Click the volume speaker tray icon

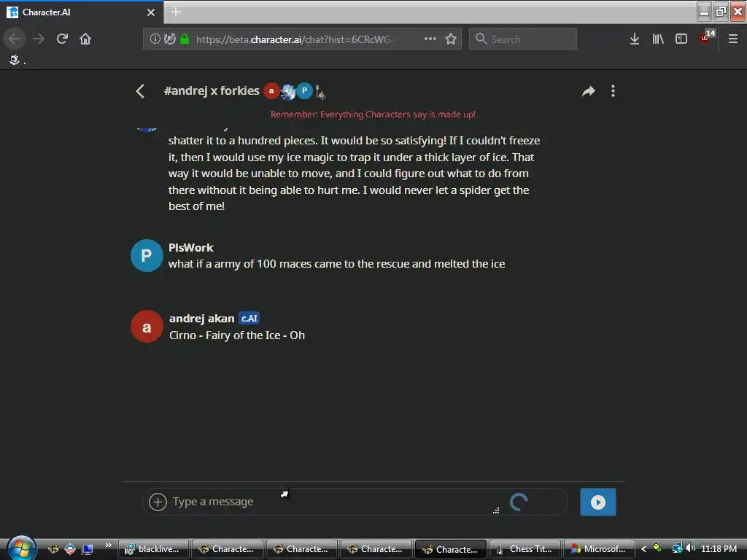point(690,548)
